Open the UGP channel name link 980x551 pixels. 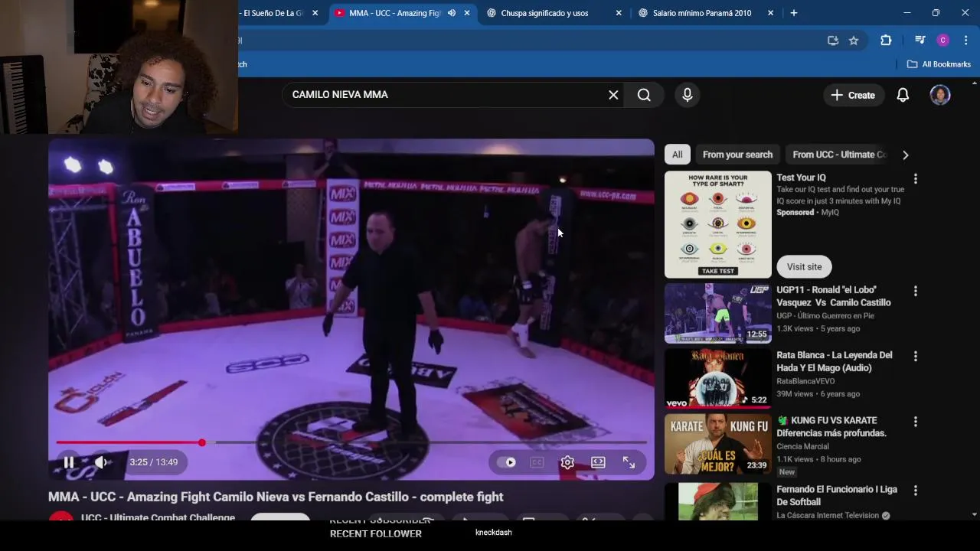[x=825, y=315]
